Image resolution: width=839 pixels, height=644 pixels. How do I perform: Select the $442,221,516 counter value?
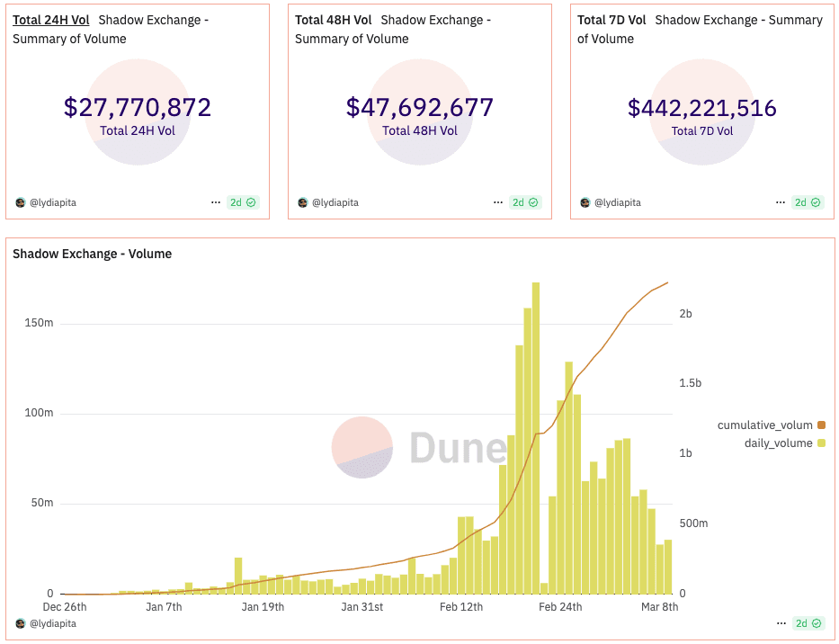(x=702, y=108)
